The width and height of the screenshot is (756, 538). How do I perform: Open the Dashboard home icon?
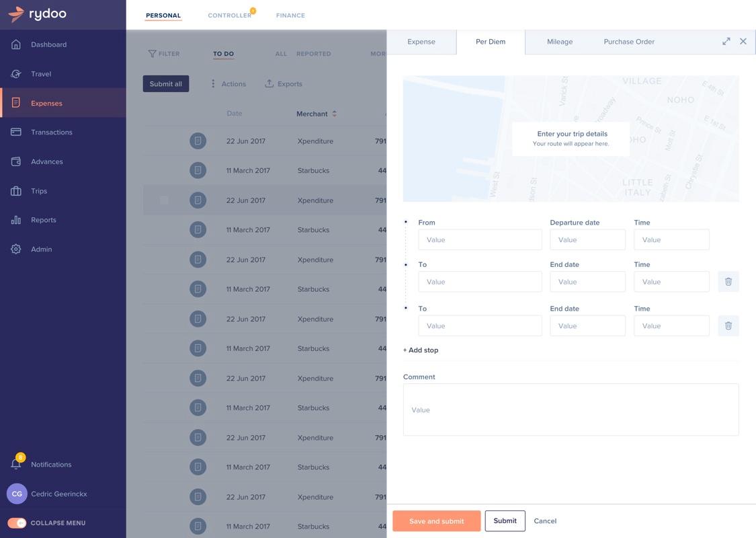[16, 44]
